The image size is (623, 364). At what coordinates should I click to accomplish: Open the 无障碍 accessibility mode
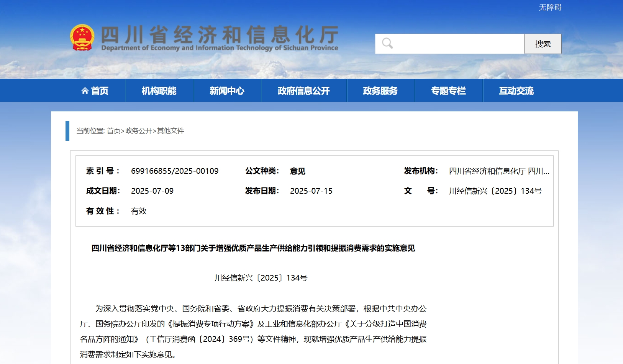[550, 7]
